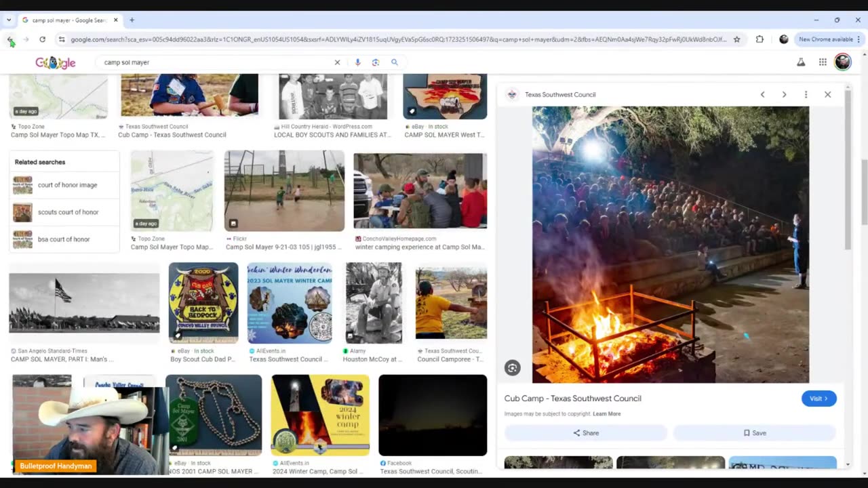Viewport: 868px width, 488px height.
Task: Close the image preview panel
Action: tap(827, 95)
